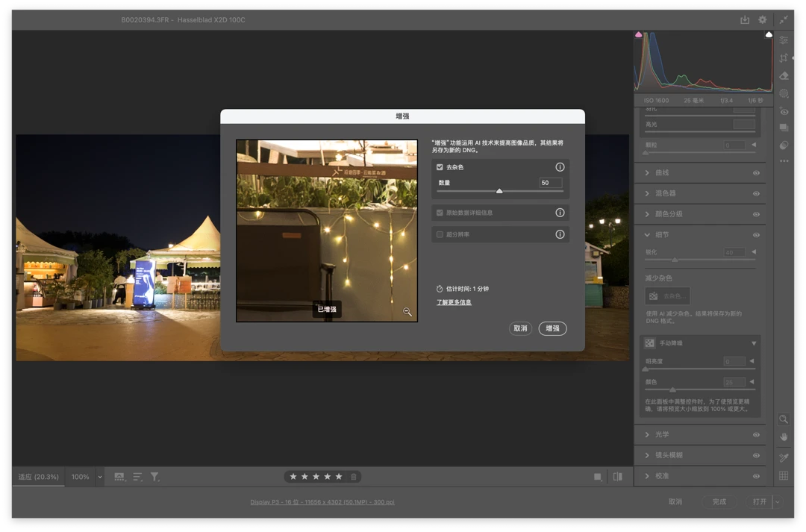Open preferences with the gear icon
The height and width of the screenshot is (532, 806).
[x=762, y=19]
